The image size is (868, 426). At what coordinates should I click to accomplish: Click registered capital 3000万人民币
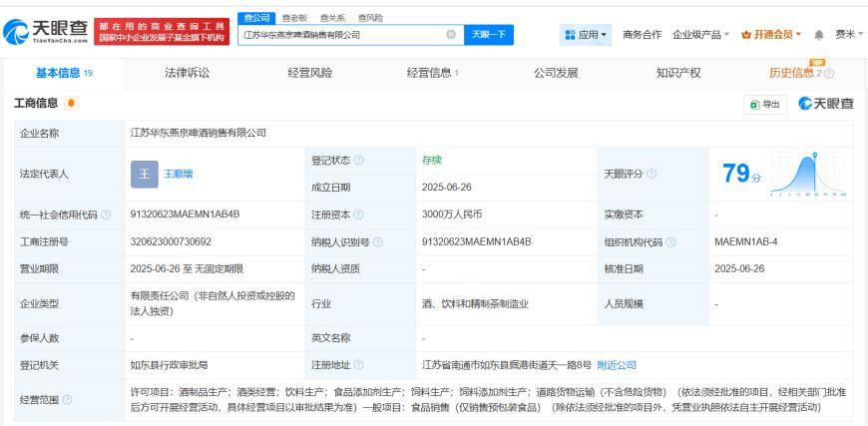(x=452, y=214)
